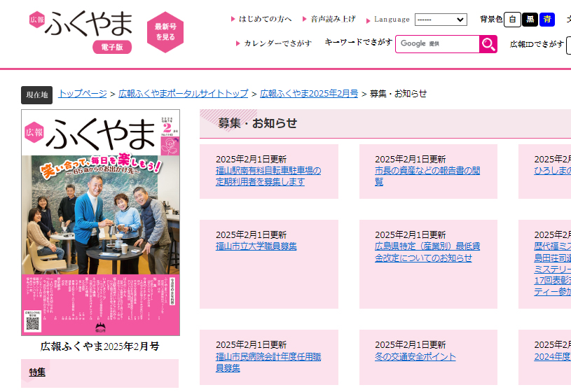Focus the Google keyword search field
The image size is (571, 392).
click(x=437, y=44)
